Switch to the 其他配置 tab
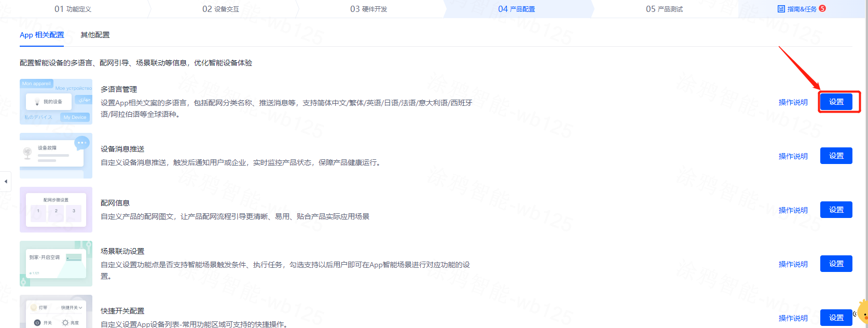 pos(95,35)
